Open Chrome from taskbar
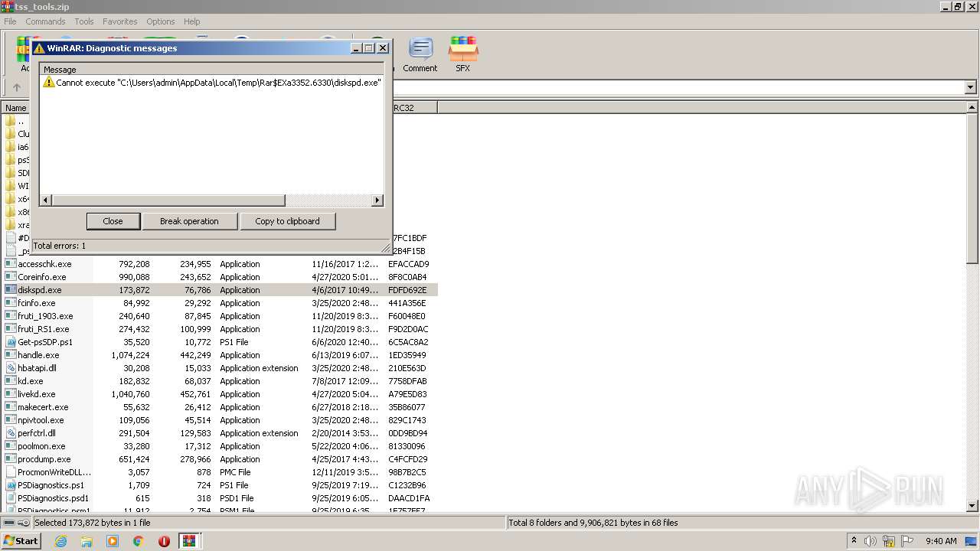Viewport: 980px width, 551px height. point(139,541)
